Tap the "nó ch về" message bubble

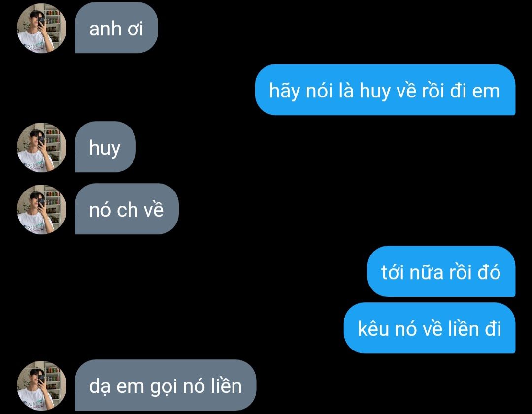pos(127,209)
